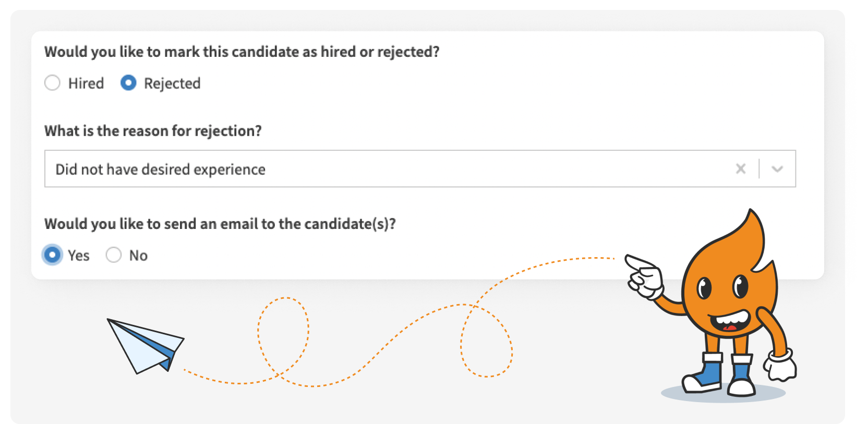Image resolution: width=868 pixels, height=424 pixels.
Task: Click the divider beside the dropdown arrow
Action: (759, 168)
